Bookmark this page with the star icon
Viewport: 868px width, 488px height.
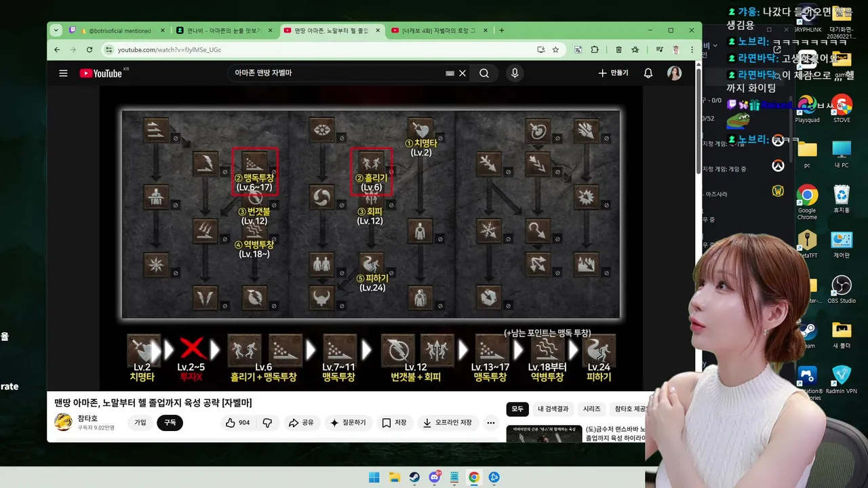[555, 49]
